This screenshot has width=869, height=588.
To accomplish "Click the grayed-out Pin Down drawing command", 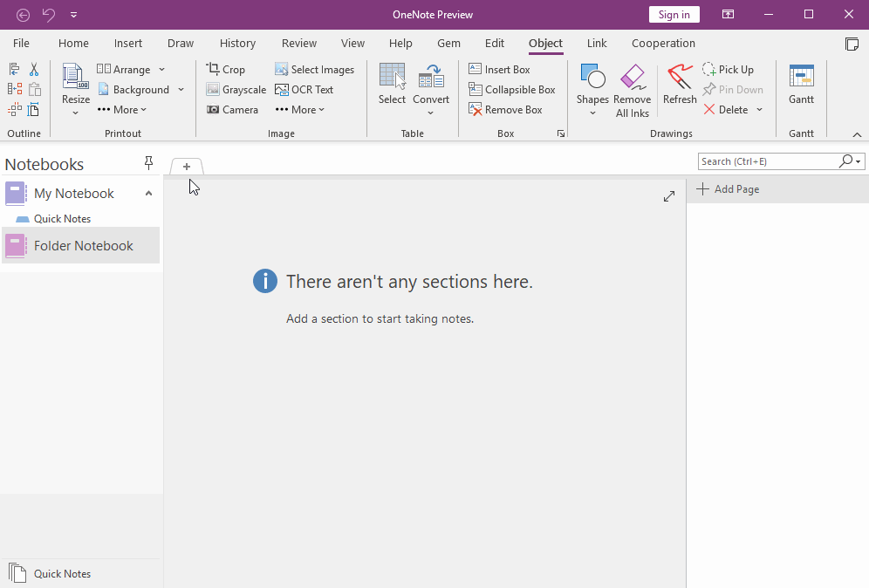I will coord(733,89).
